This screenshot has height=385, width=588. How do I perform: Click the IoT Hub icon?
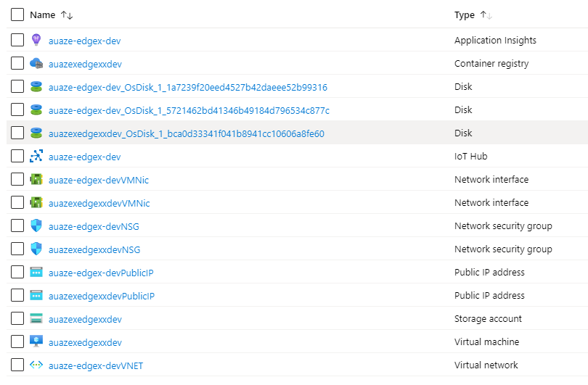click(x=36, y=156)
